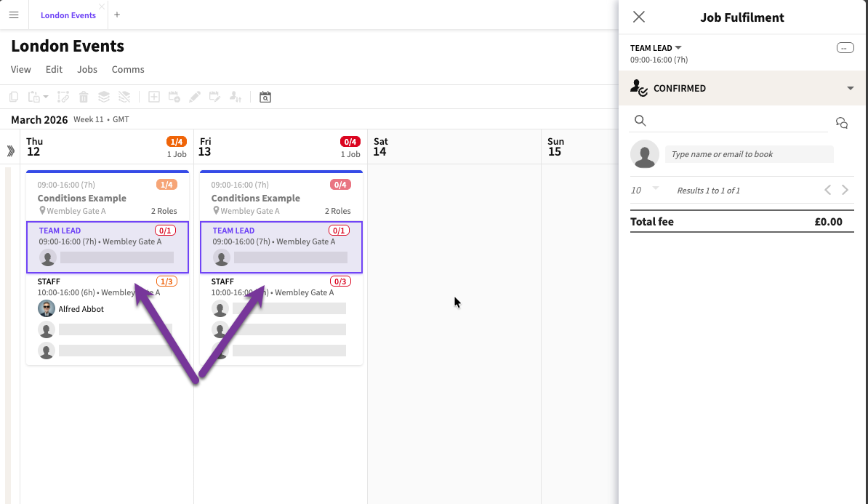Click the stacked layers toolbar icon
Screen dimensions: 868x504
tap(104, 97)
